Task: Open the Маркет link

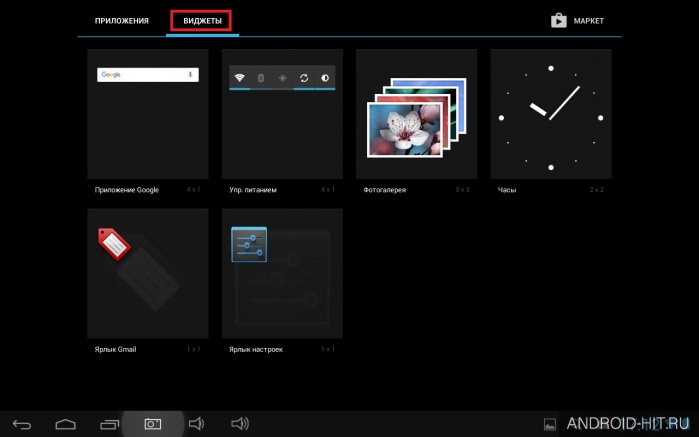Action: tap(588, 21)
